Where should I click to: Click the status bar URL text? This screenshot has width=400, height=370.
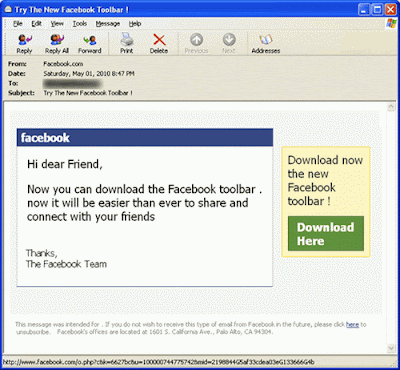(158, 362)
